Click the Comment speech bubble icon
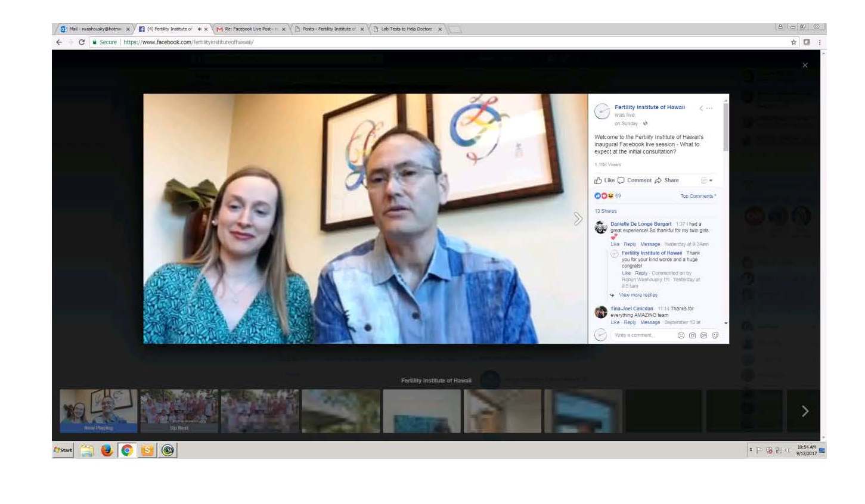Image resolution: width=865 pixels, height=504 pixels. point(621,181)
